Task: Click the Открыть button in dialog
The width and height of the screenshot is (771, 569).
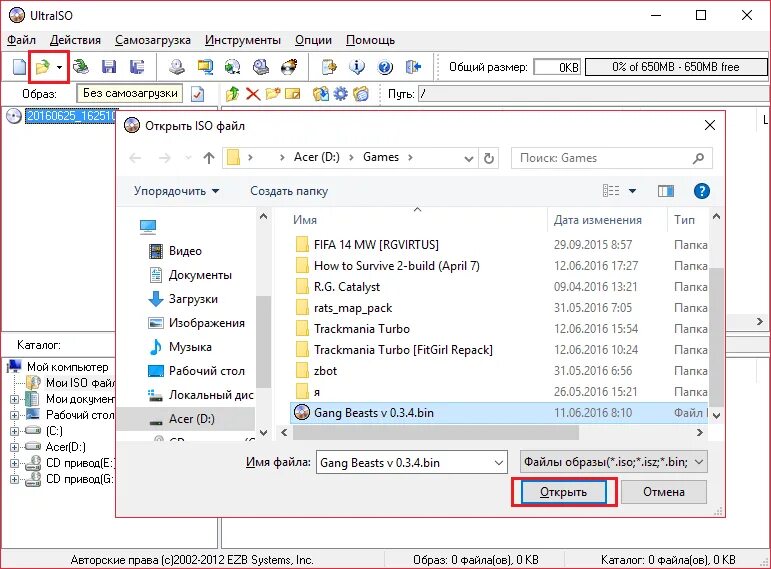Action: (x=563, y=492)
